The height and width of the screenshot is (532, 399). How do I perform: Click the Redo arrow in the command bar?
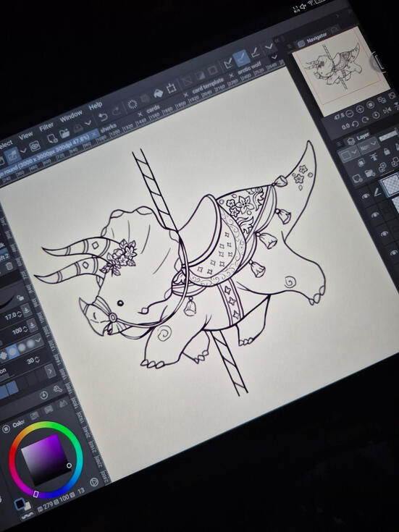coord(117,111)
